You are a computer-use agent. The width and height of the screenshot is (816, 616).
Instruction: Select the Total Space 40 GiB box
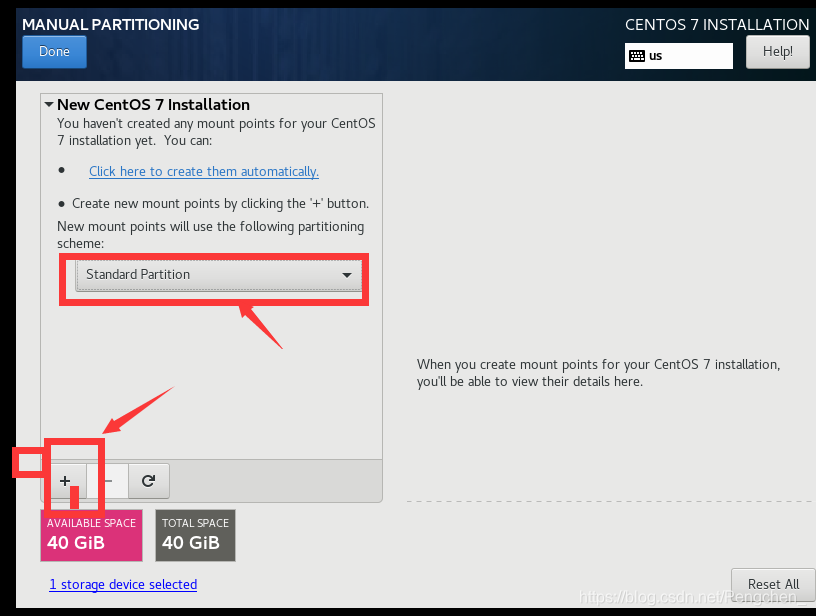click(x=196, y=535)
